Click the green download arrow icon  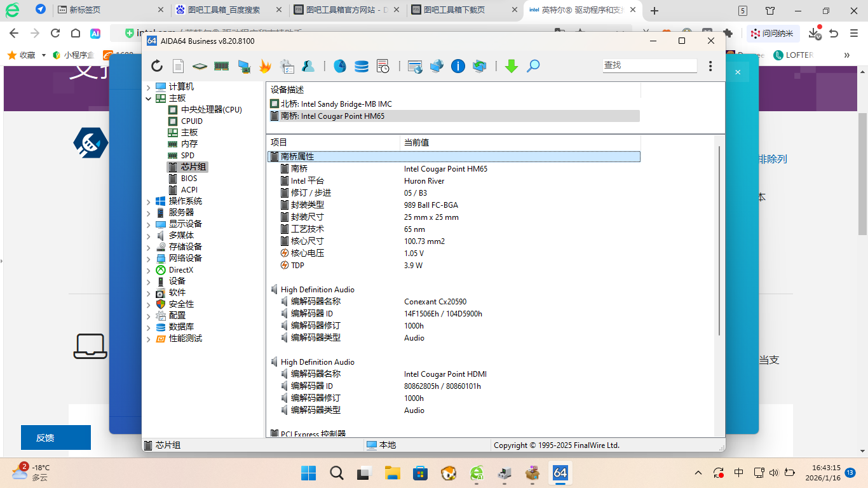(512, 66)
